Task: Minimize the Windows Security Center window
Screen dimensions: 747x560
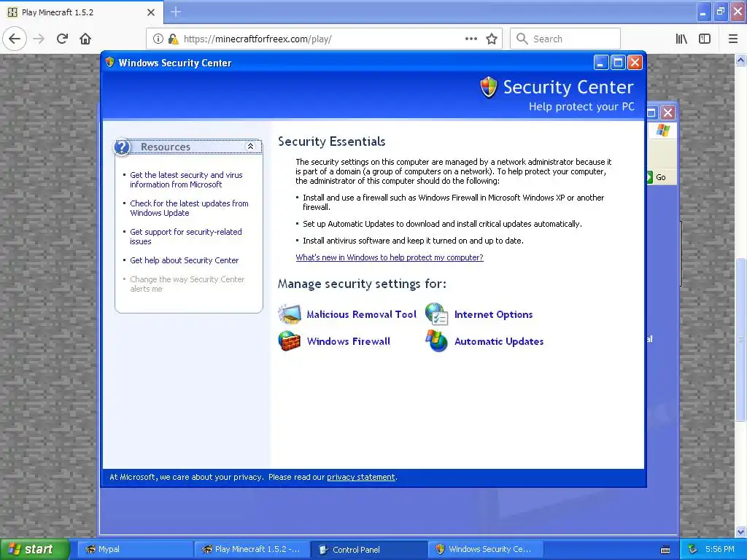Action: pyautogui.click(x=601, y=63)
